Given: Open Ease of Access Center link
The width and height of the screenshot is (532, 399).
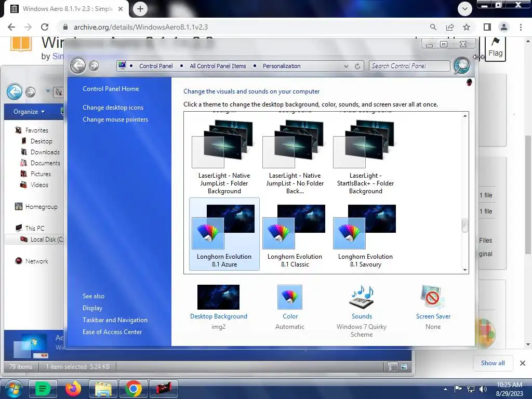Looking at the screenshot, I should [112, 332].
